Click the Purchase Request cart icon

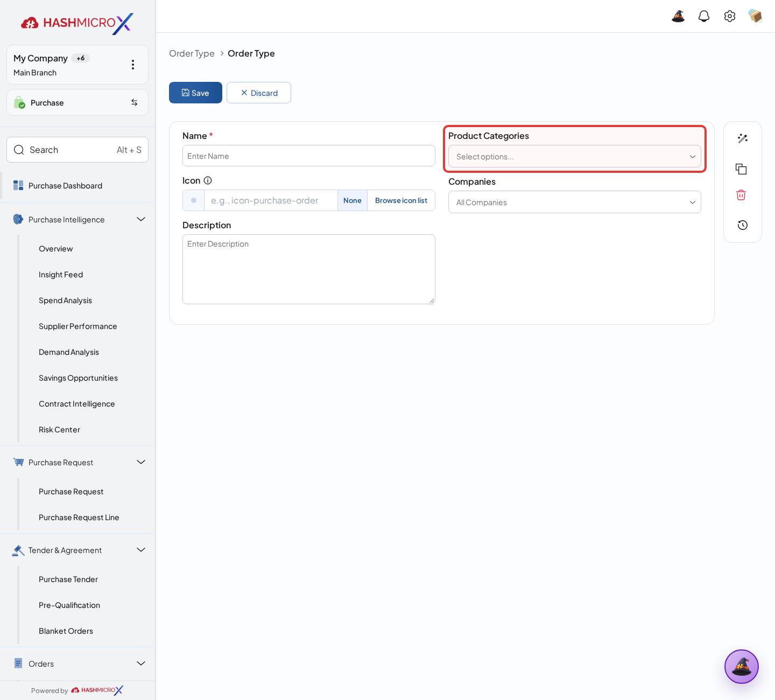point(18,462)
